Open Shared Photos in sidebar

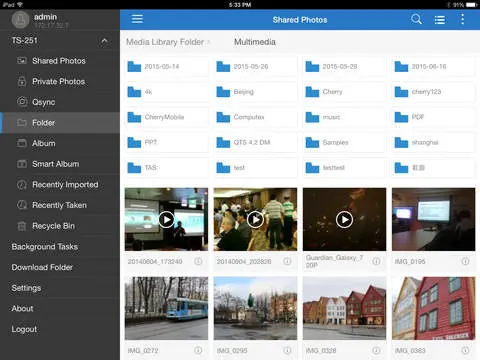tap(60, 61)
